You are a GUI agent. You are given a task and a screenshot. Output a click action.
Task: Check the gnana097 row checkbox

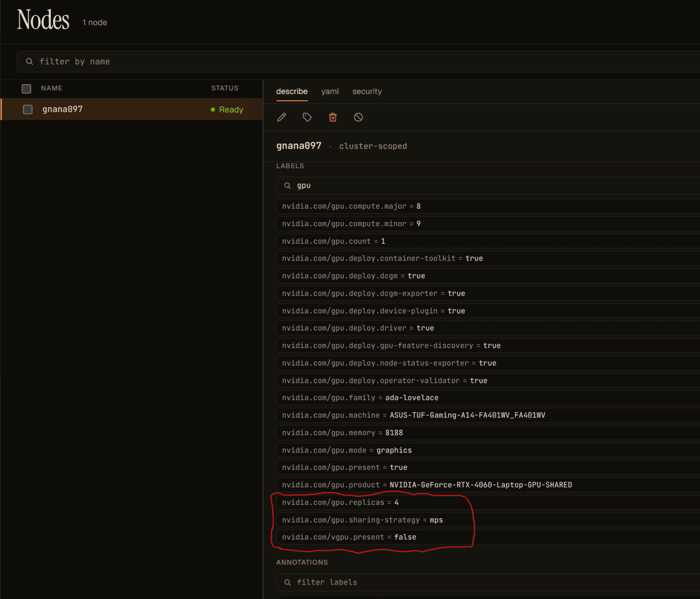pyautogui.click(x=28, y=109)
